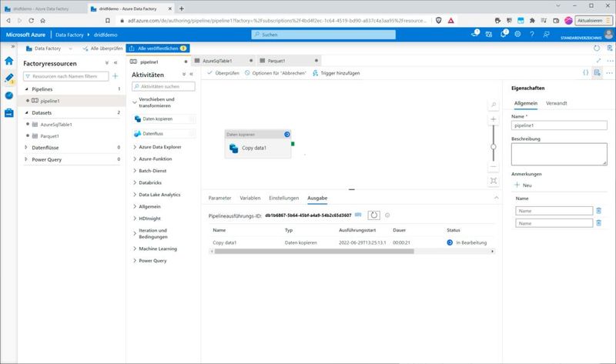
Task: Click Trigger hinzufügen
Action: click(x=336, y=73)
